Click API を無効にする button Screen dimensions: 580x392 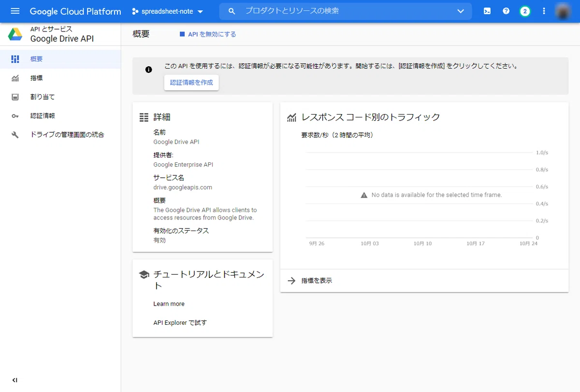point(208,34)
